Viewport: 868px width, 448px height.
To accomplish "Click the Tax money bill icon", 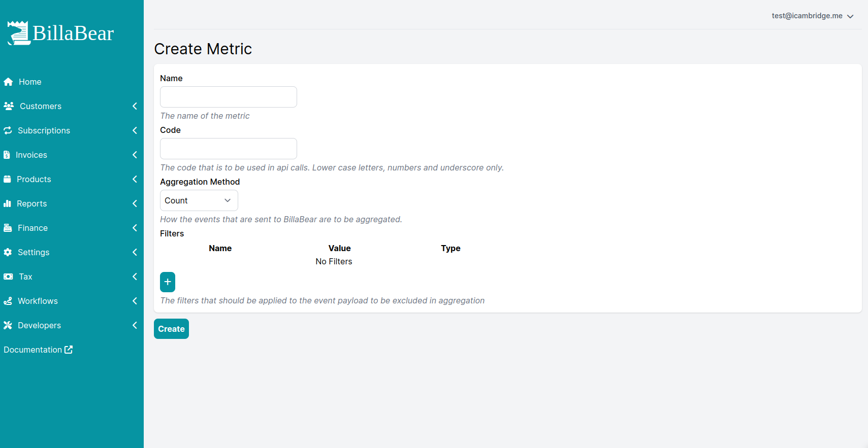I will pos(8,277).
